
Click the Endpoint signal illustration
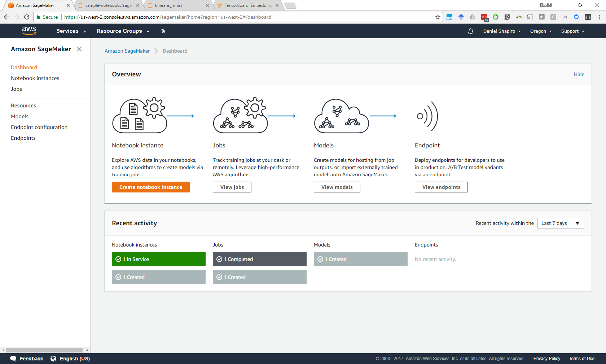427,116
